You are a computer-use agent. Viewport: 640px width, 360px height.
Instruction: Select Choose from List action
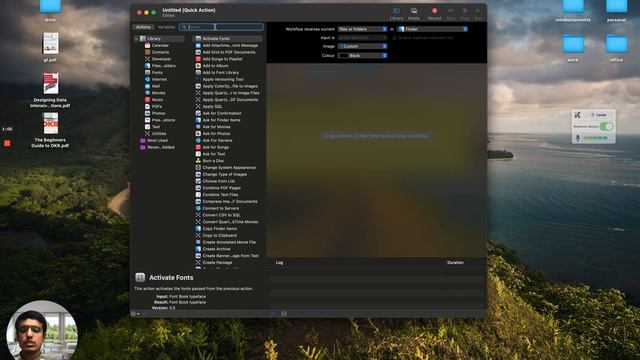pyautogui.click(x=215, y=181)
